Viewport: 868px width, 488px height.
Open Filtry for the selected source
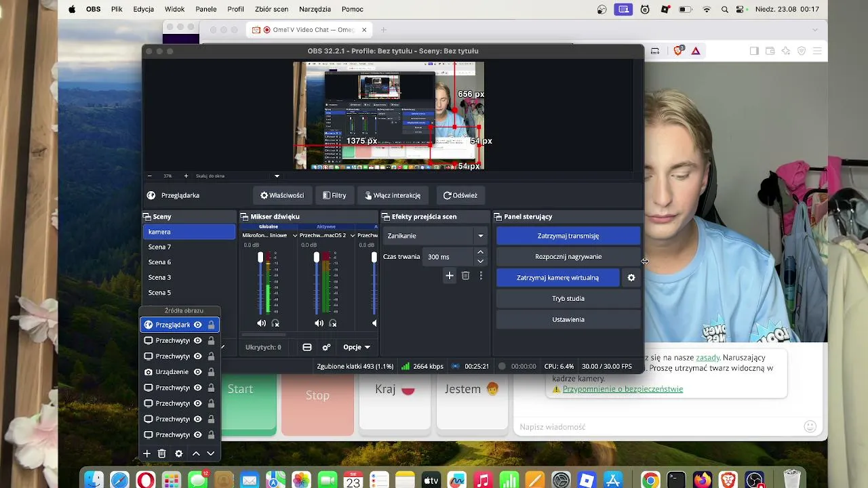click(334, 195)
